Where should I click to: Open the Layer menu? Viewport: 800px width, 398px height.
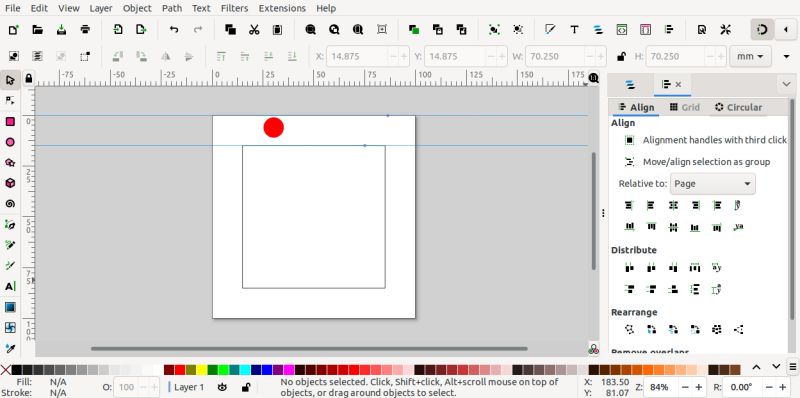pos(101,8)
